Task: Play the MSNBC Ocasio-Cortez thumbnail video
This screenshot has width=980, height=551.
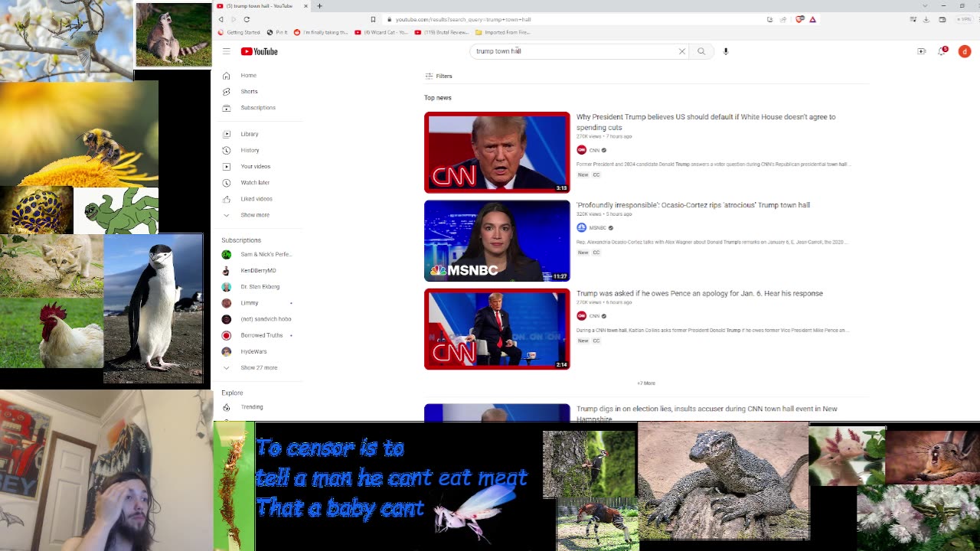Action: pos(497,241)
